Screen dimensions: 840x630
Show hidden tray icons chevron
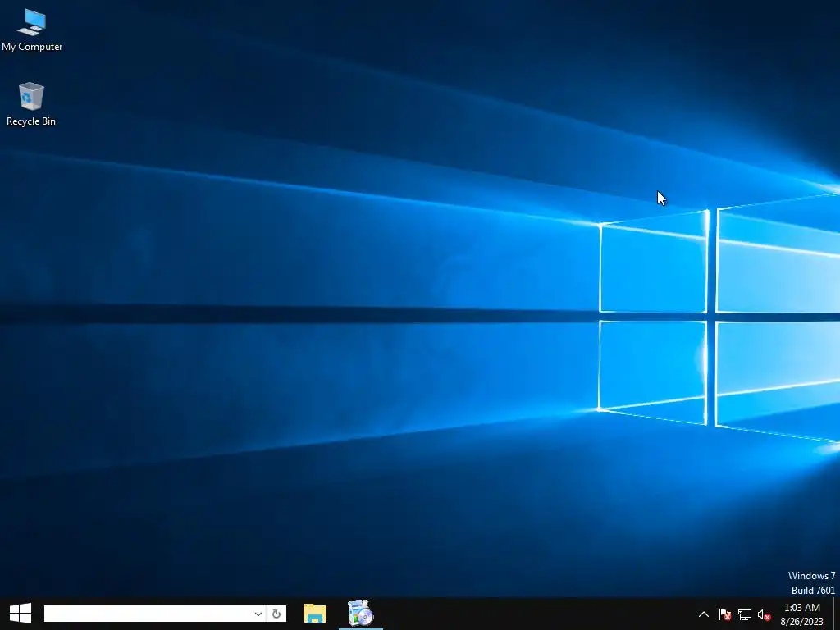[703, 614]
